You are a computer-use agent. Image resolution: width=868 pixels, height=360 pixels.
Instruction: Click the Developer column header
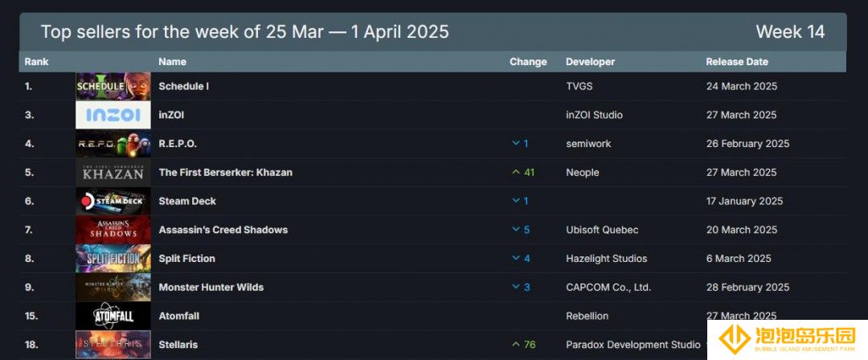click(x=590, y=62)
